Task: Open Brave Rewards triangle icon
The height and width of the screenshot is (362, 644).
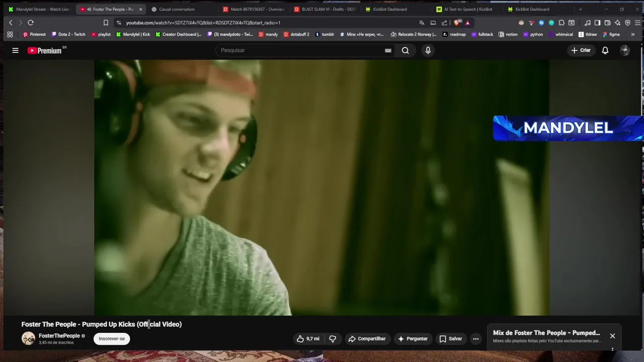Action: click(467, 23)
